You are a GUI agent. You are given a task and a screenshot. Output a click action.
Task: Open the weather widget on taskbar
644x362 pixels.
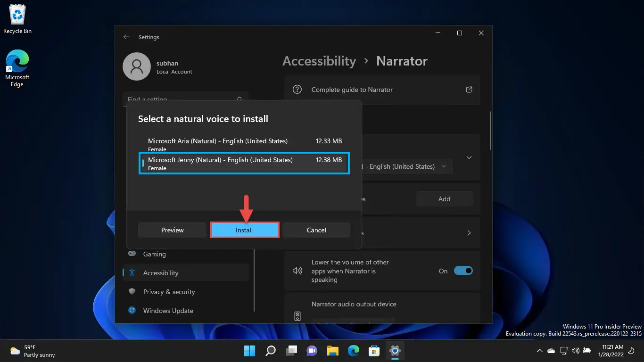coord(33,351)
